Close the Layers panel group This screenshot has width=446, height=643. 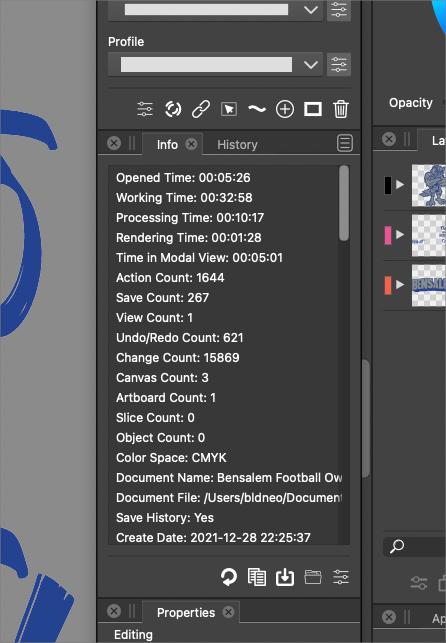389,139
